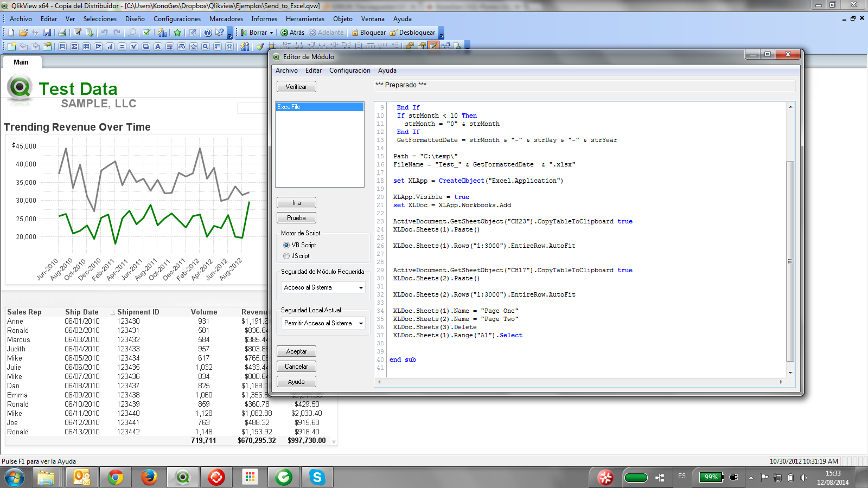The width and height of the screenshot is (868, 488).
Task: Click the Print icon in toolbar
Action: coord(62,33)
